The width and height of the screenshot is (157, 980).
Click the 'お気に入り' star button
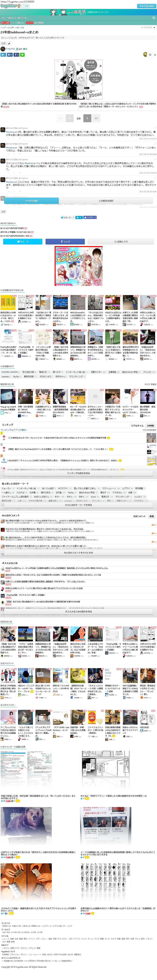coord(121,242)
